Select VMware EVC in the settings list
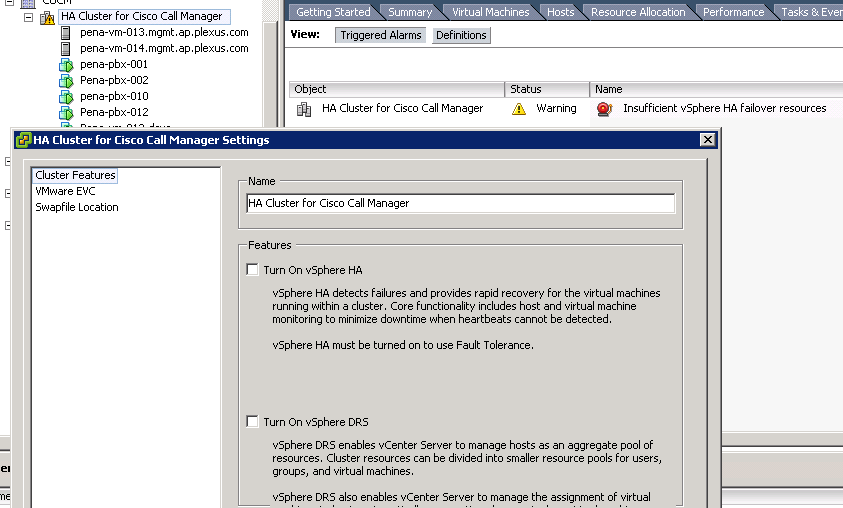 [65, 191]
